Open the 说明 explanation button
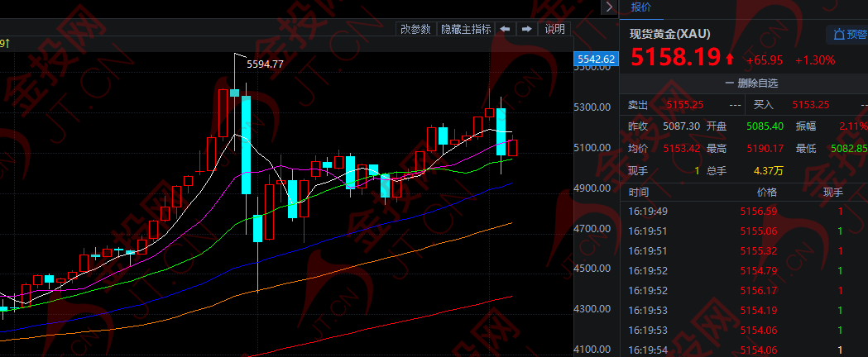The width and height of the screenshot is (868, 357). (554, 29)
